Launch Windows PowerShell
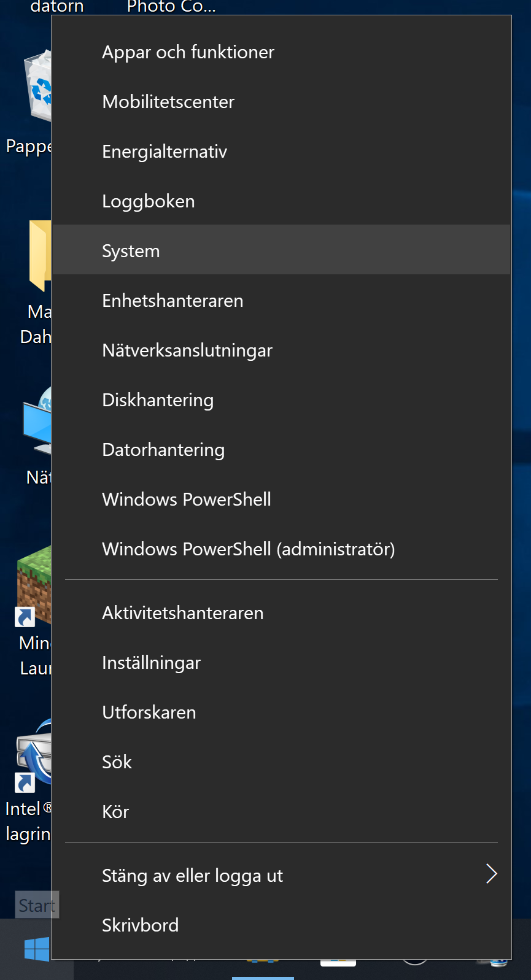This screenshot has width=531, height=980. pos(281,500)
